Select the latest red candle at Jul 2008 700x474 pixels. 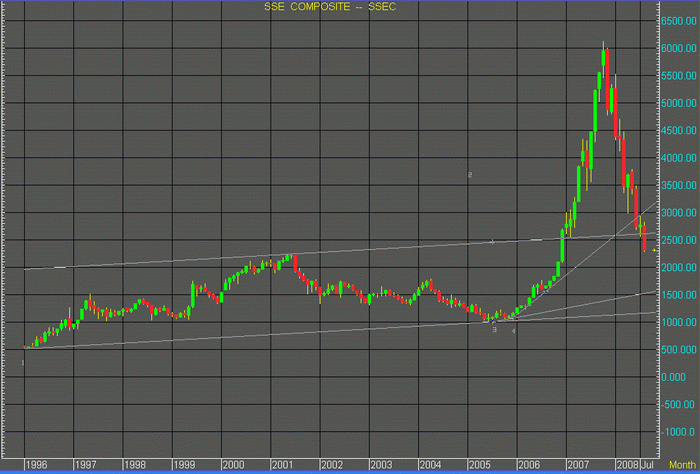click(x=644, y=238)
